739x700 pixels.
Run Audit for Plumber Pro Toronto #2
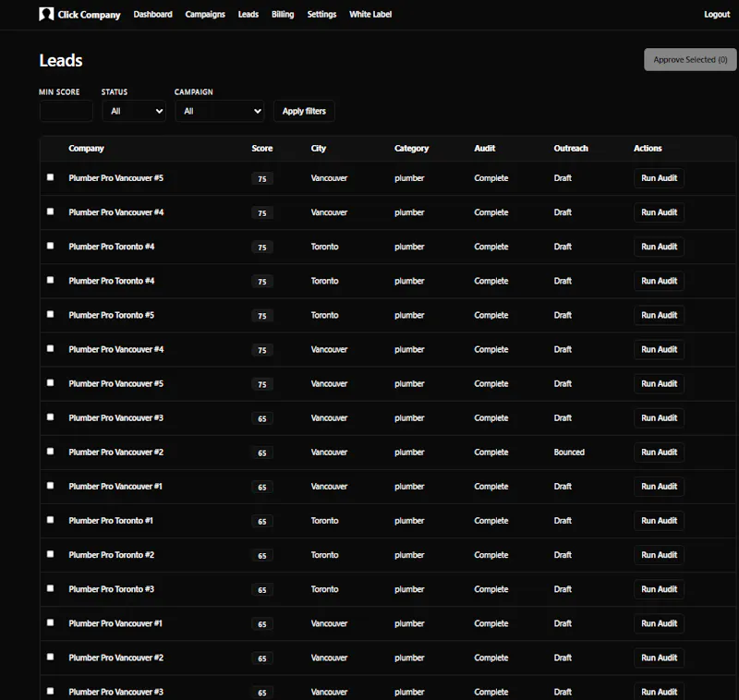point(659,555)
